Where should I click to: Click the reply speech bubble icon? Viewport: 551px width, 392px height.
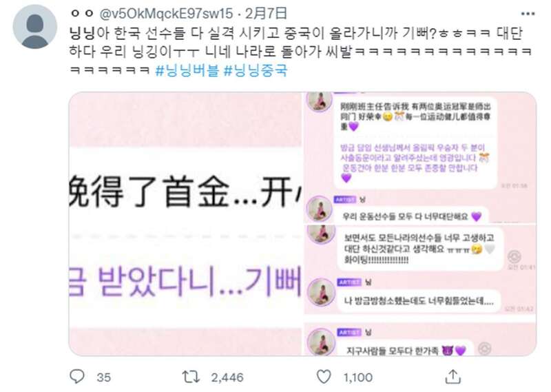point(77,377)
